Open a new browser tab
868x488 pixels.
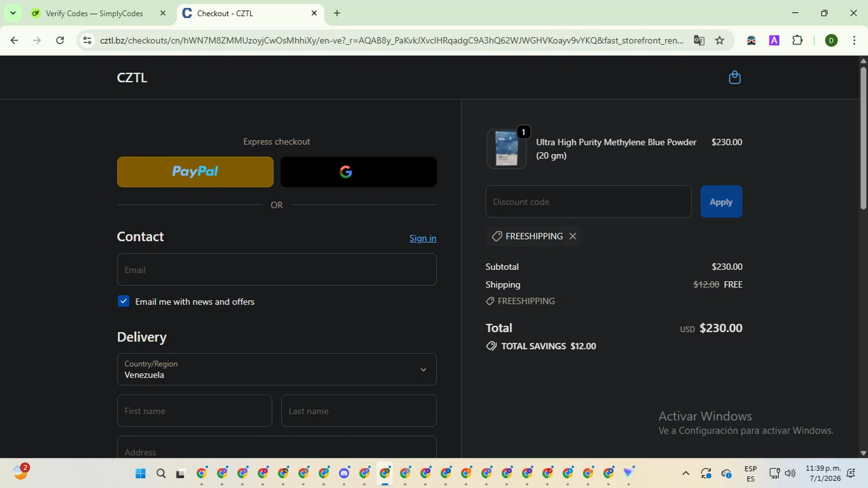(x=337, y=13)
